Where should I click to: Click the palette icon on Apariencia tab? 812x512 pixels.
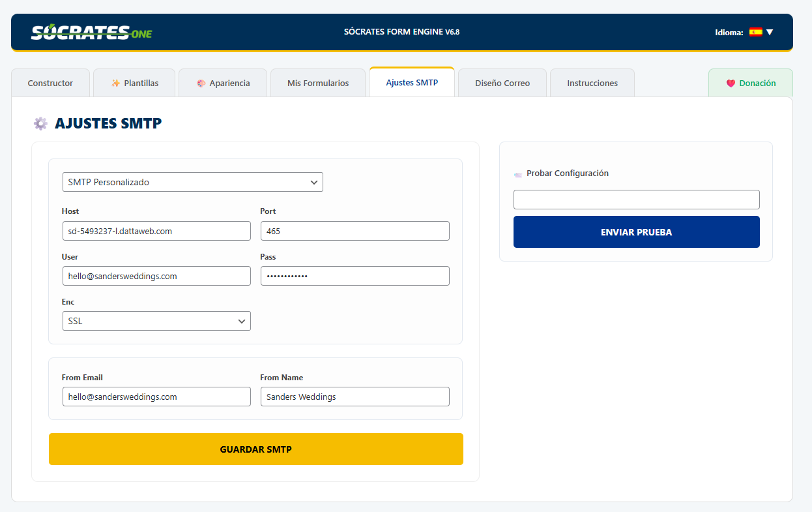201,83
